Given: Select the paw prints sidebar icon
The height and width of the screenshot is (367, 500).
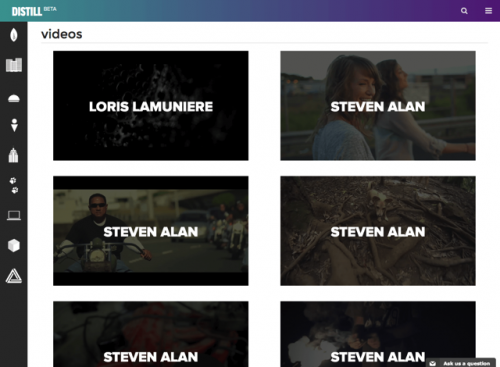Looking at the screenshot, I should pyautogui.click(x=14, y=185).
